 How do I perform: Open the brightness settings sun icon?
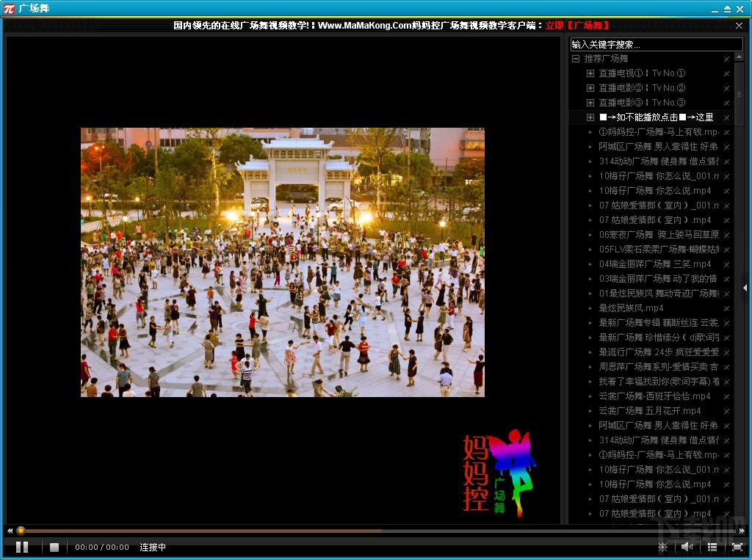coord(662,547)
